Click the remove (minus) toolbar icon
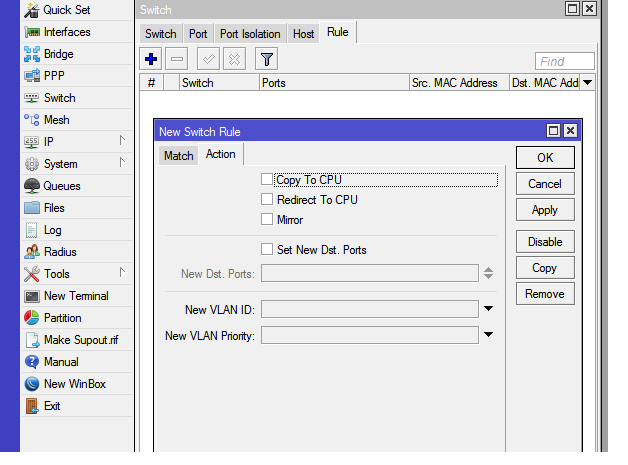The image size is (628, 465). point(177,59)
